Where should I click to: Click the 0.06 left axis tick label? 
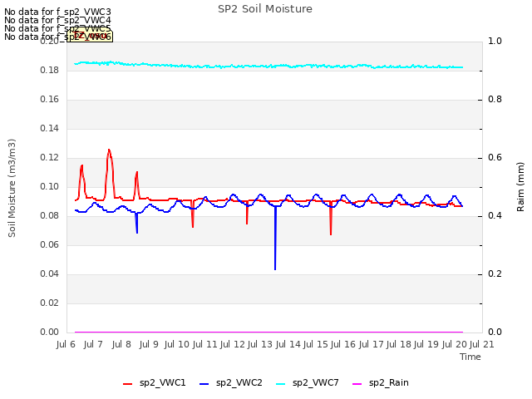[x=49, y=245]
